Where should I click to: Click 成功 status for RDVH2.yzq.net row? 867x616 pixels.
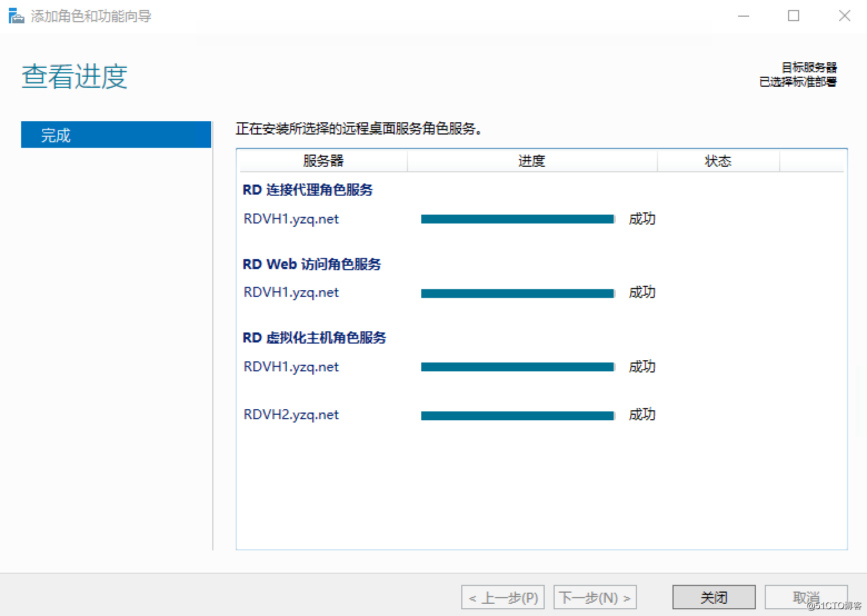coord(642,414)
